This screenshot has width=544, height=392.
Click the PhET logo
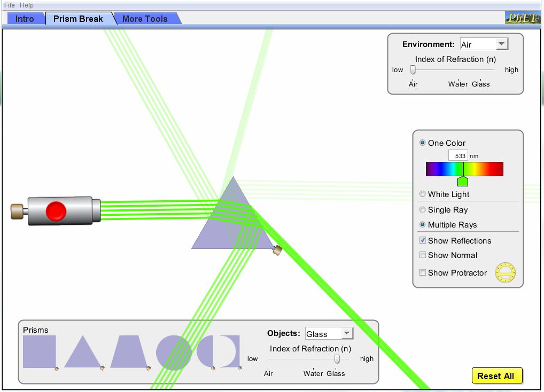[522, 18]
